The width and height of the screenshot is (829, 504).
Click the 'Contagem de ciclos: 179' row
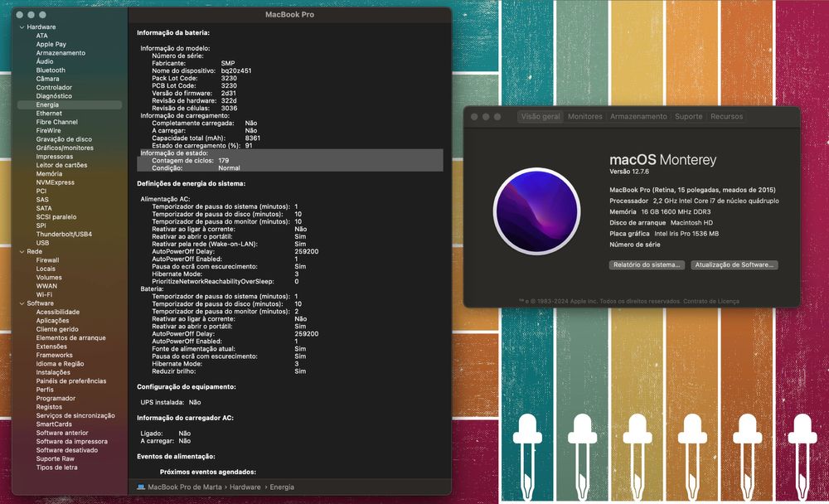coord(289,160)
